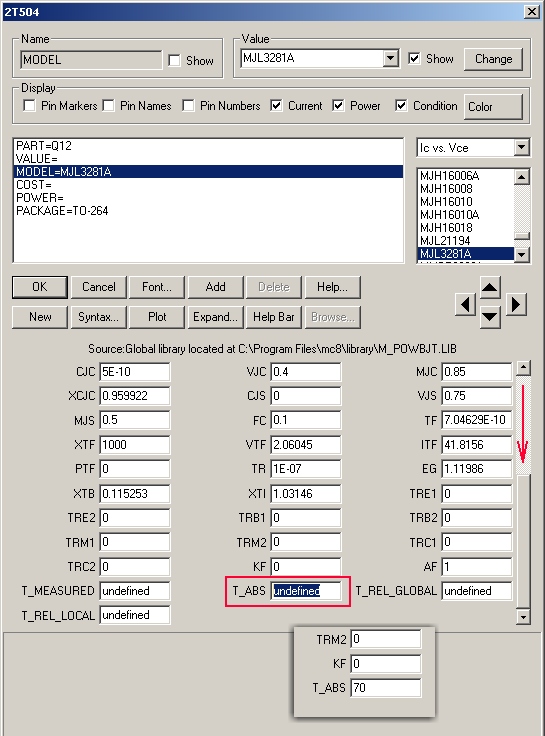Click the T_MEASURED field
Image resolution: width=545 pixels, height=736 pixels.
tap(135, 590)
